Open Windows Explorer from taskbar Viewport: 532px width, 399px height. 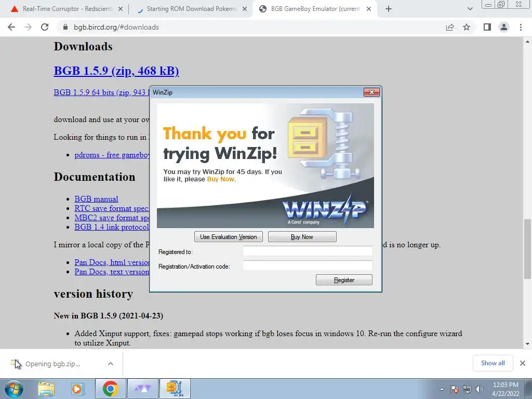46,389
